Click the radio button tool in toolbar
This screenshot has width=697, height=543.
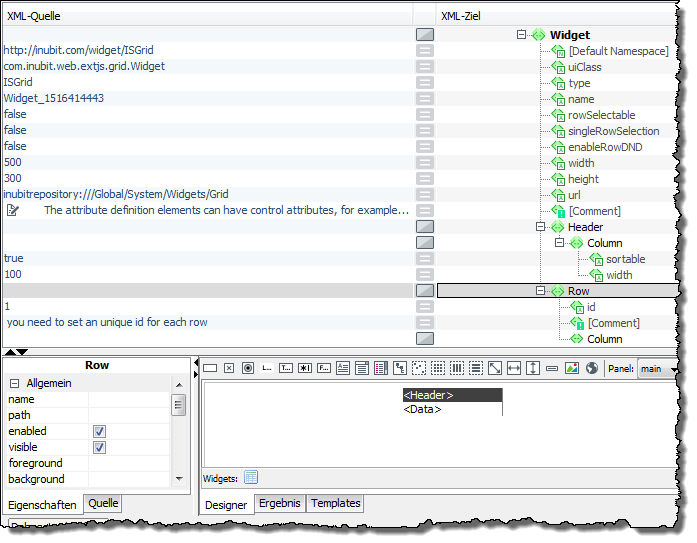(247, 368)
